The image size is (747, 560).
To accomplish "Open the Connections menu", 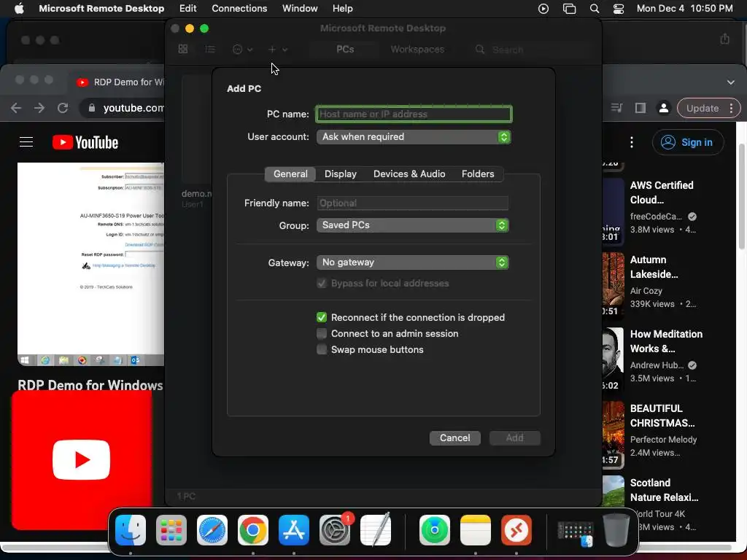I will [x=239, y=9].
